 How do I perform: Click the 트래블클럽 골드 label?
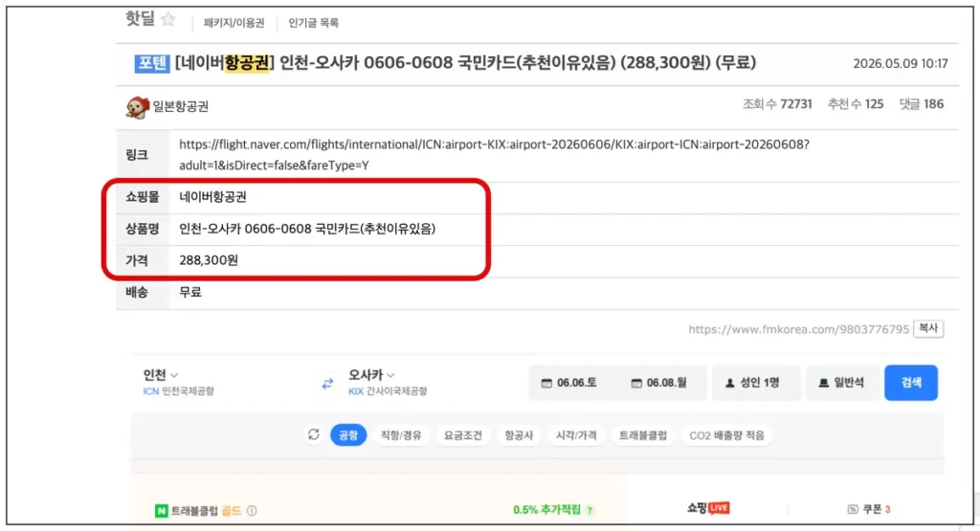pos(207,510)
